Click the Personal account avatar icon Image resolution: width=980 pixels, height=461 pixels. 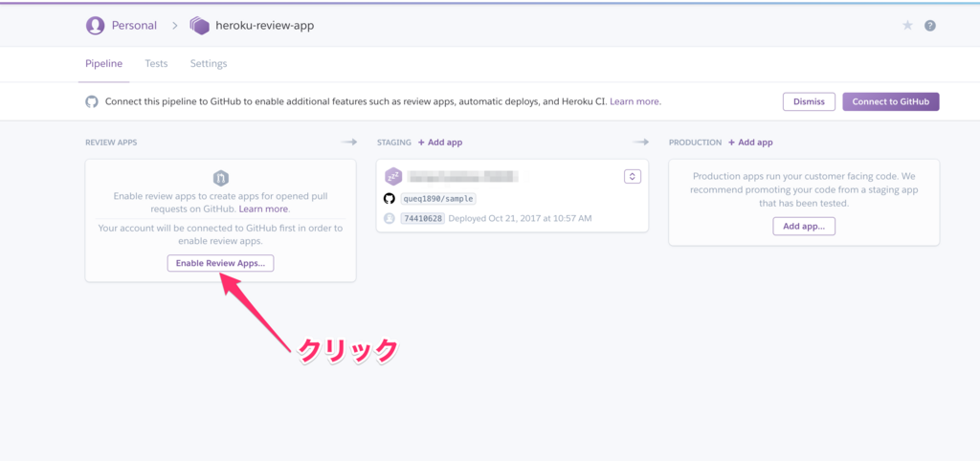[x=95, y=26]
